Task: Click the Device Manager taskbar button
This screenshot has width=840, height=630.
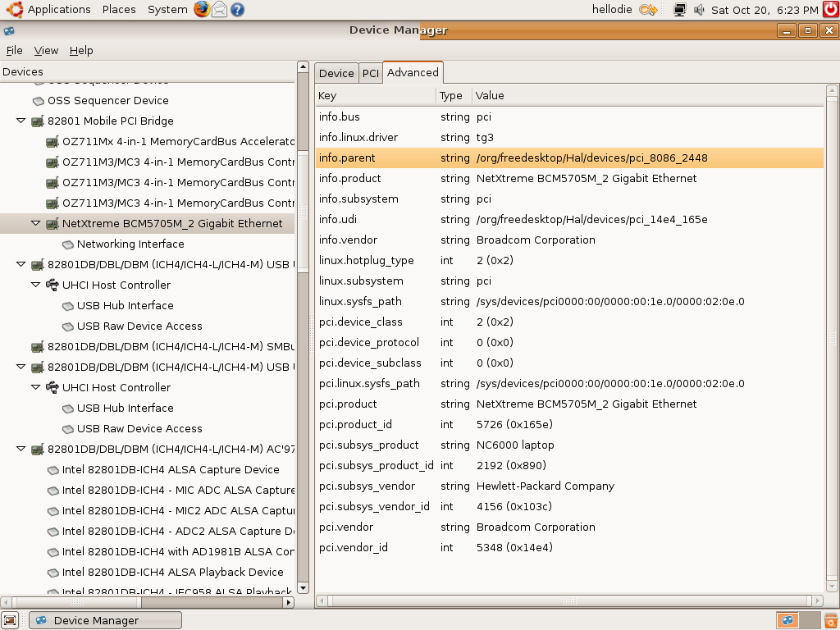Action: (x=96, y=620)
